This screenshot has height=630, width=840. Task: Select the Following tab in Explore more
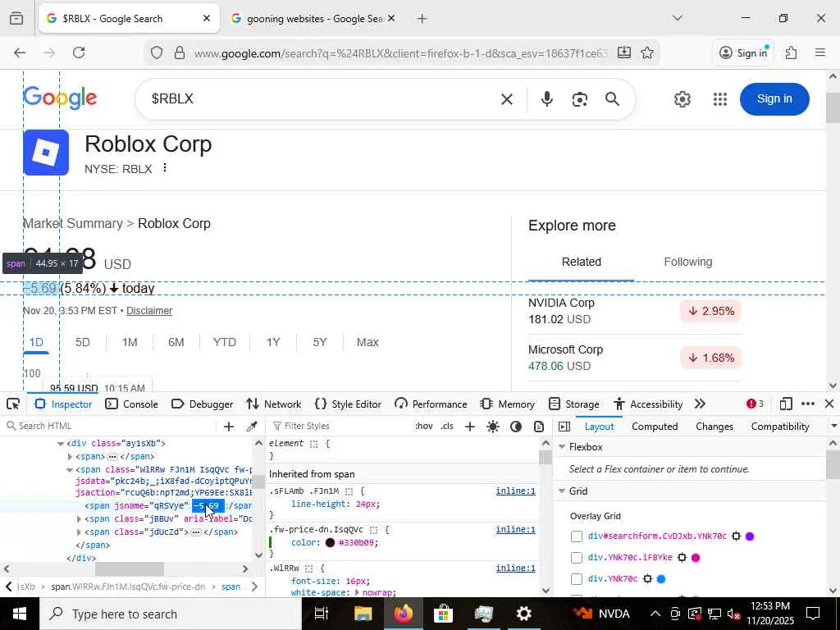tap(688, 262)
